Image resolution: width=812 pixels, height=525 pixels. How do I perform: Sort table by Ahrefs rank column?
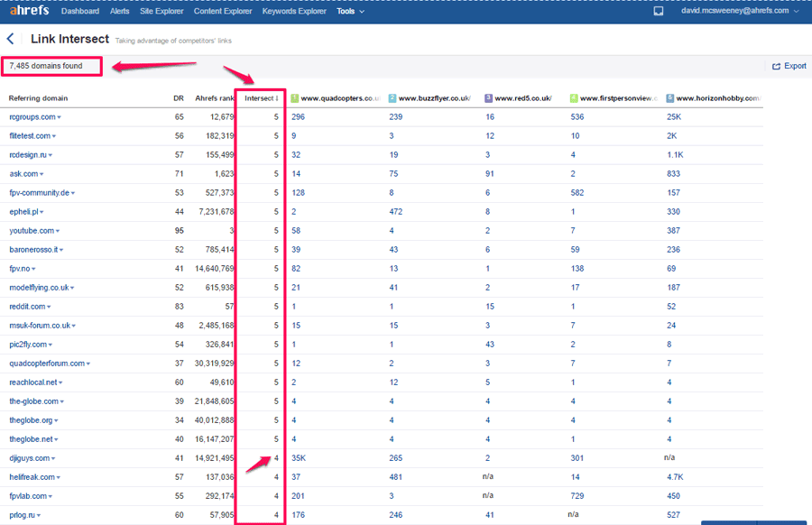215,98
